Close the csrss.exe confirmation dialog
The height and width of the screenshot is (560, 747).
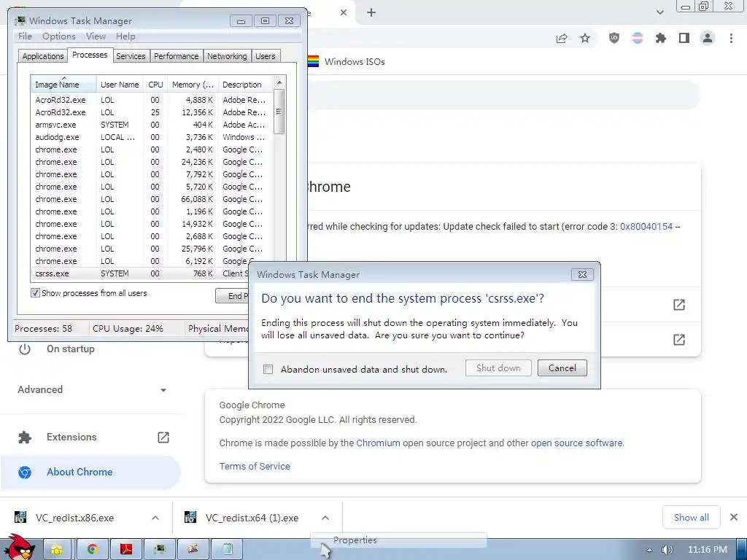click(x=582, y=275)
